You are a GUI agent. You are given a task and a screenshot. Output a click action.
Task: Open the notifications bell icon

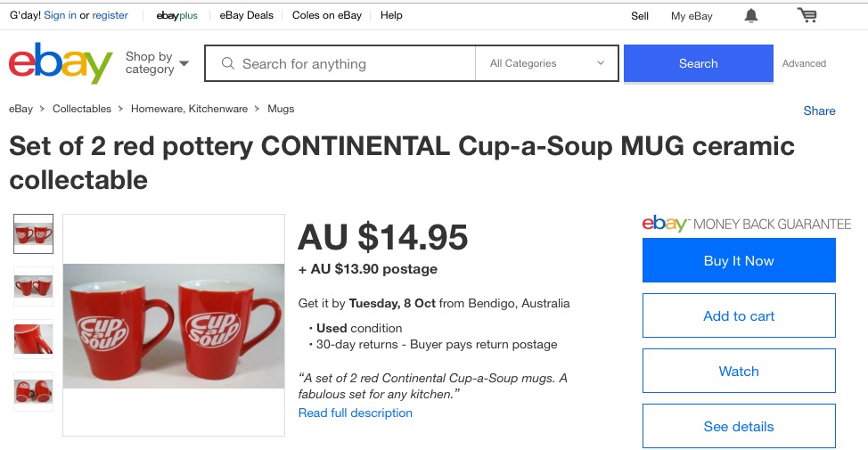point(751,15)
